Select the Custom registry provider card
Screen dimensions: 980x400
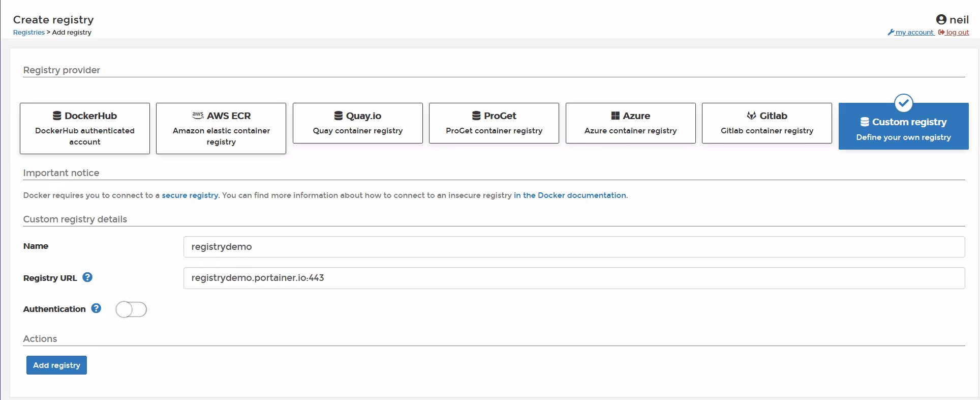click(x=904, y=126)
